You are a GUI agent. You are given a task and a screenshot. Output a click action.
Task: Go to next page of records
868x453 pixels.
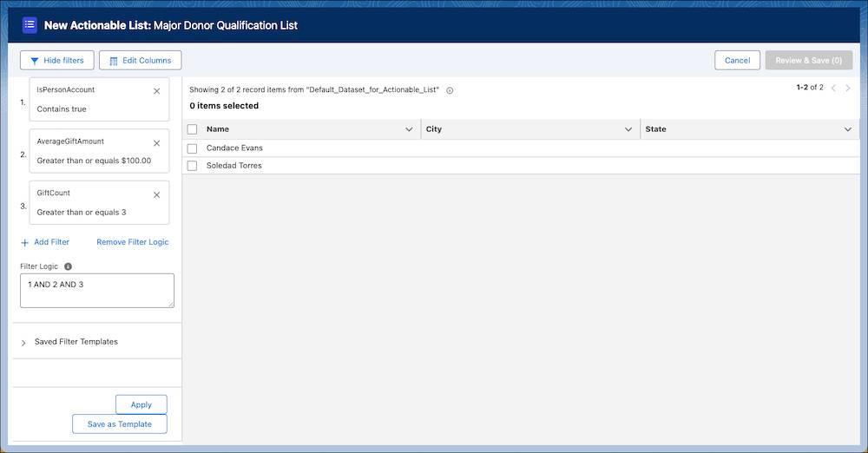[x=847, y=88]
